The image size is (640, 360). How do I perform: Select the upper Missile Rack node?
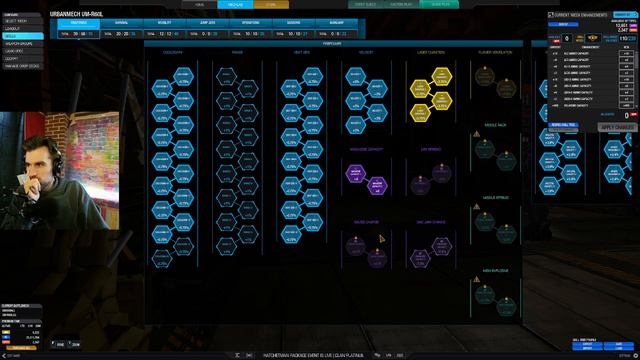click(485, 149)
